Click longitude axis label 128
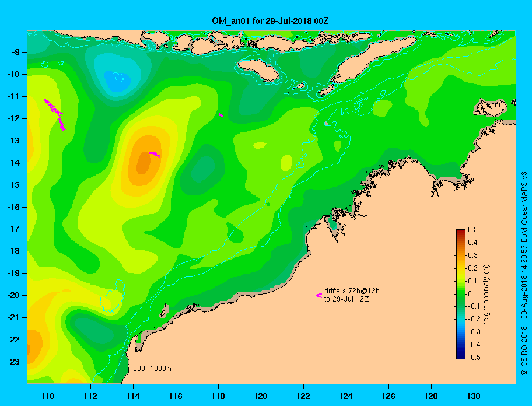Image resolution: width=532 pixels, height=406 pixels. 431,396
